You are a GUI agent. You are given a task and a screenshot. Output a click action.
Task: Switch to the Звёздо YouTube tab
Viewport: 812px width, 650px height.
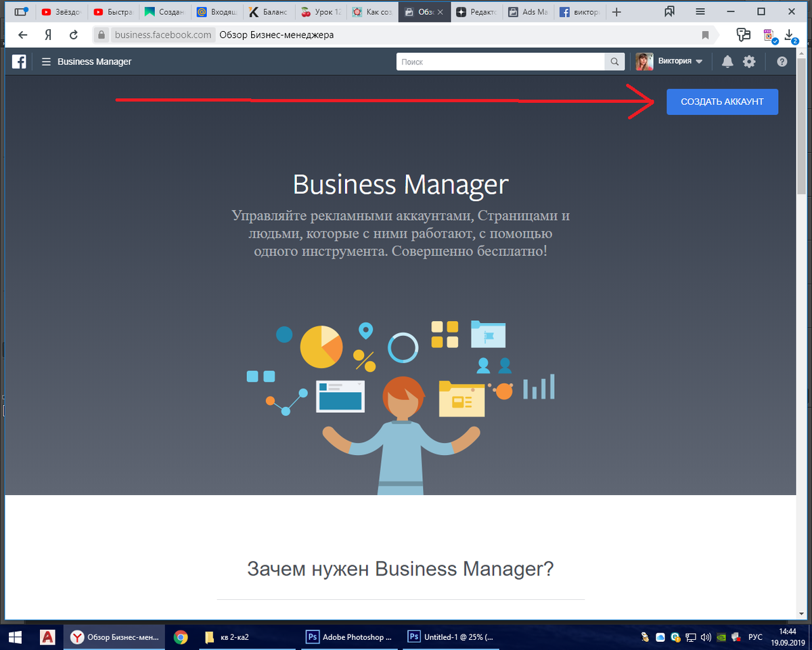pyautogui.click(x=63, y=12)
